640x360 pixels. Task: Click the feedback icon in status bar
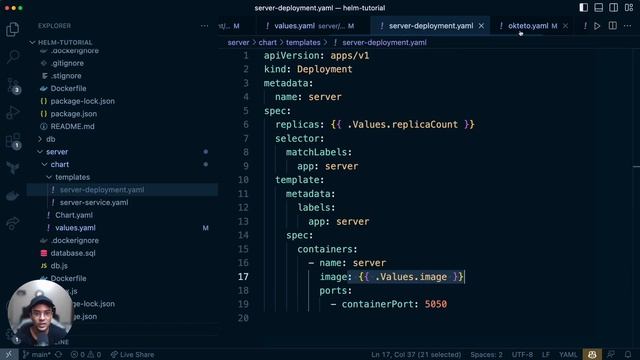pyautogui.click(x=611, y=354)
